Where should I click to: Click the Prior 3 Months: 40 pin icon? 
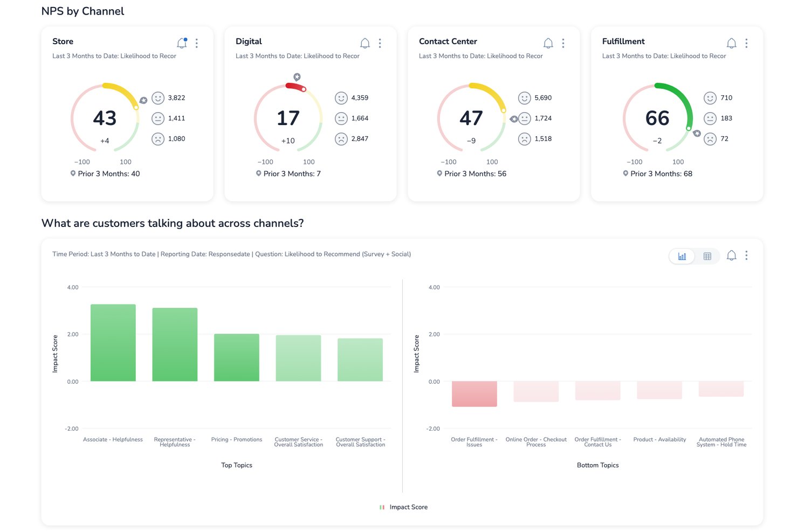(x=73, y=174)
